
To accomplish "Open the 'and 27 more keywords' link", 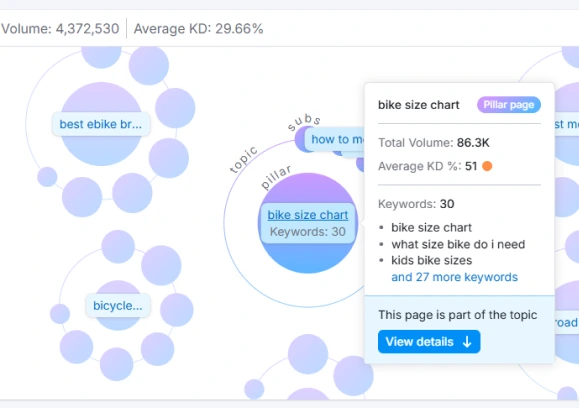I will 454,277.
